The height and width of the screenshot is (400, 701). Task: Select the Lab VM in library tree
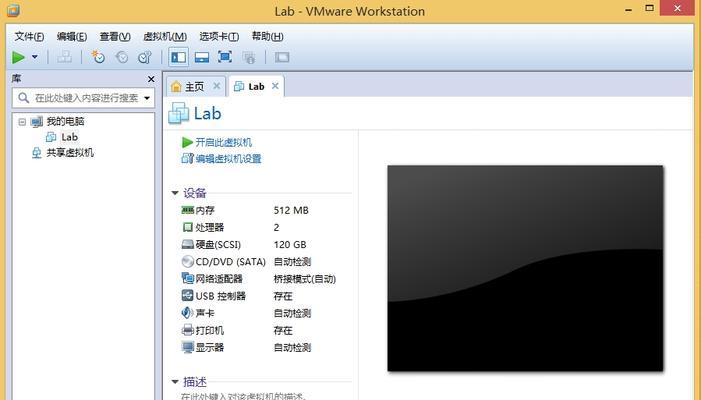[69, 137]
